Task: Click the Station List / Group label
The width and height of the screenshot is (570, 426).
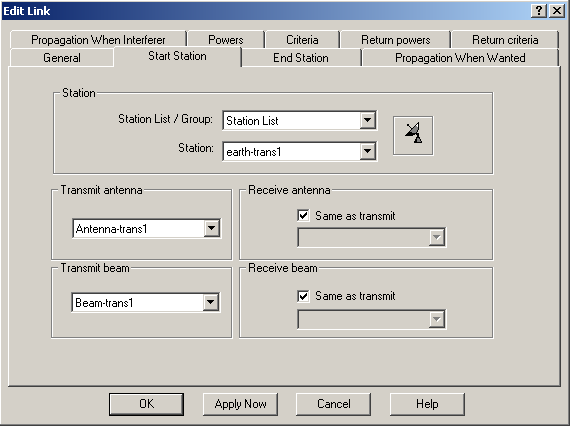Action: point(165,119)
